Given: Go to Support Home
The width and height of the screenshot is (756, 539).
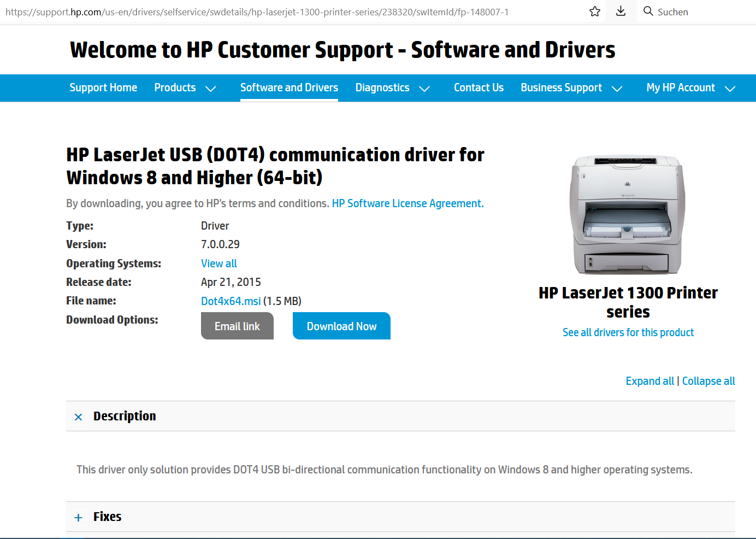Looking at the screenshot, I should click(x=103, y=87).
